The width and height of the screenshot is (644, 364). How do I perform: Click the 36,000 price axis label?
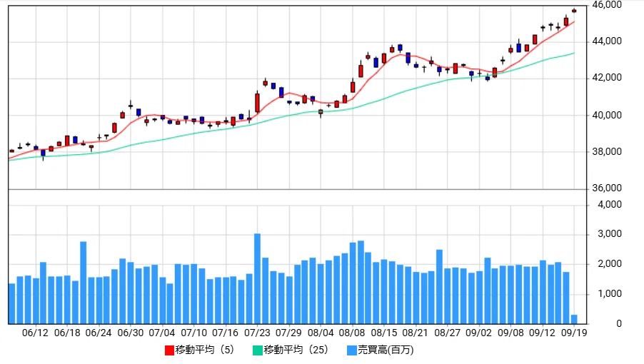click(607, 188)
